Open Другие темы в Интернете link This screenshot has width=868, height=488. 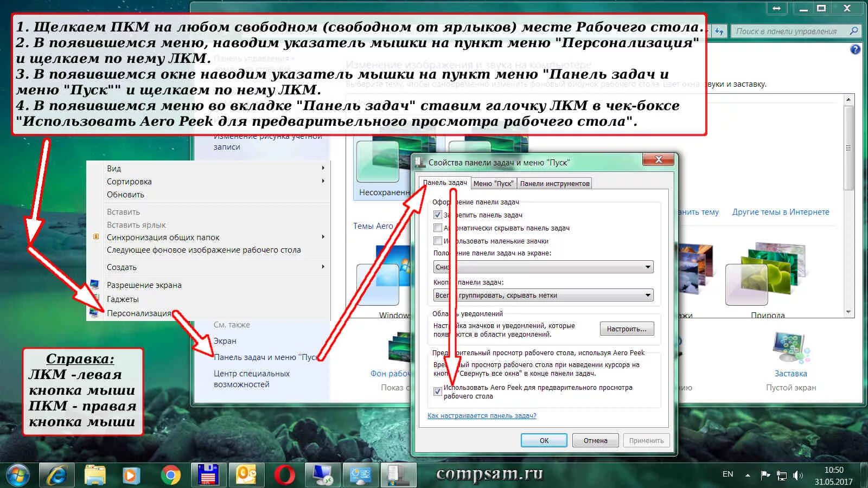(781, 211)
